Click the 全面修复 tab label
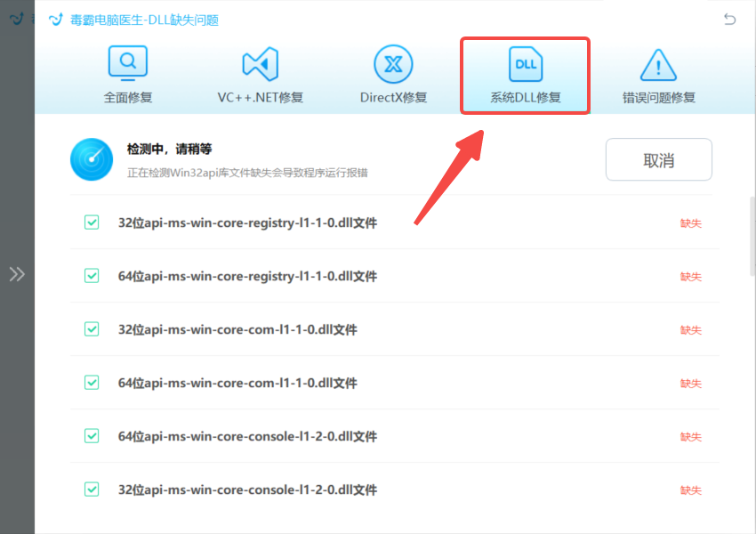 (x=128, y=97)
